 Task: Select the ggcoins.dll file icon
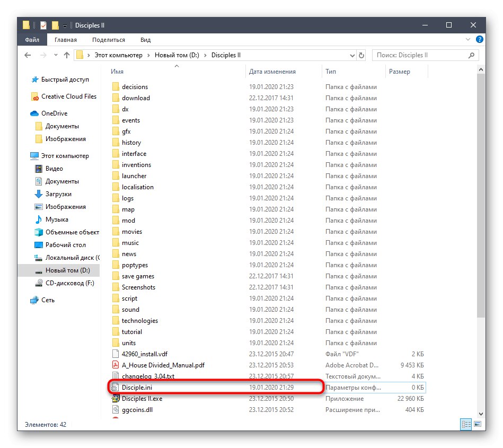click(115, 409)
